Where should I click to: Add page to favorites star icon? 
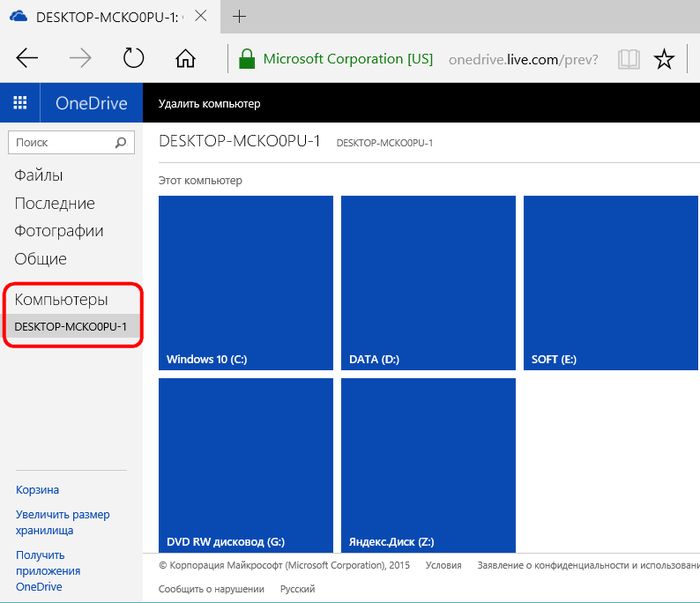(x=664, y=59)
